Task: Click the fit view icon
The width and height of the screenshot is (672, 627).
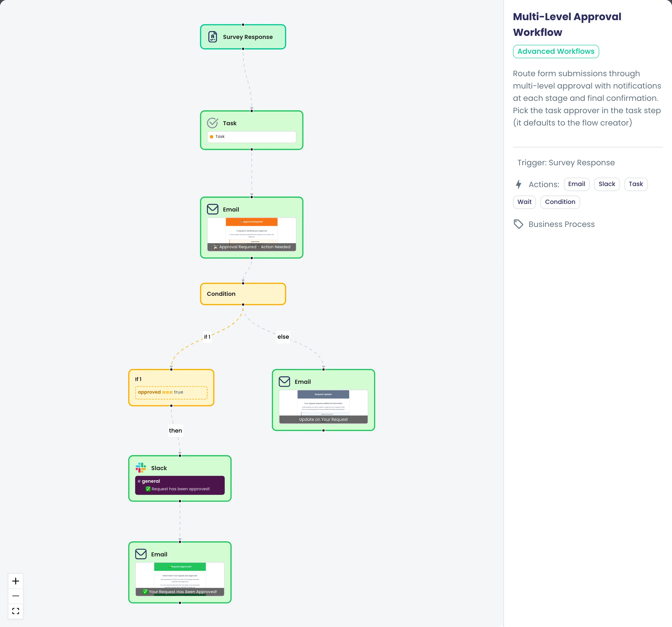Action: (x=16, y=611)
